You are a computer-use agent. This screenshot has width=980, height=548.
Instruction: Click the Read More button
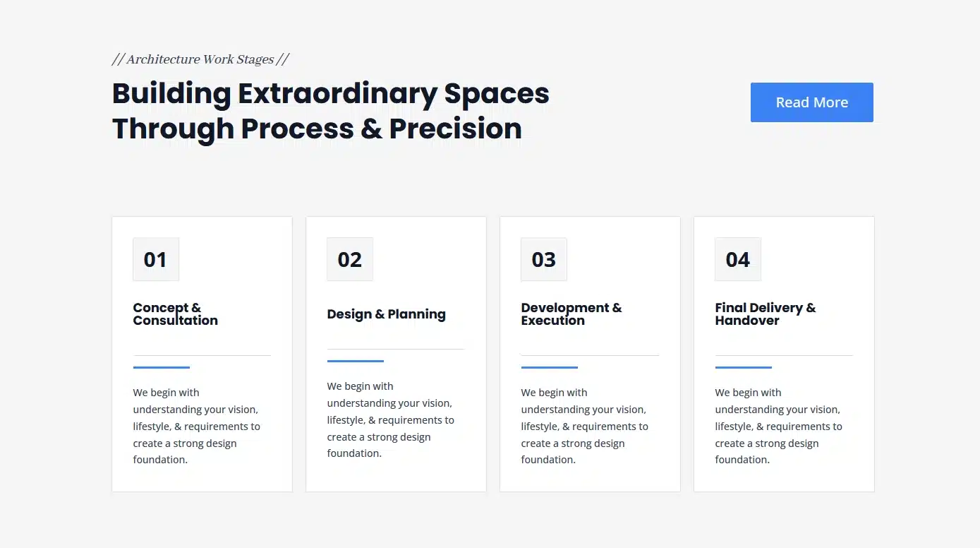(811, 102)
